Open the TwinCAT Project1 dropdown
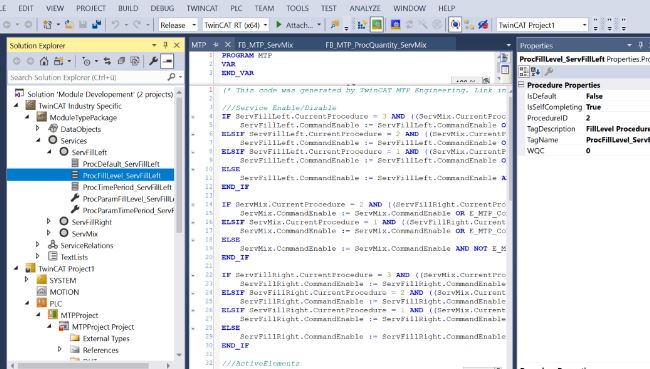650x369 pixels. coord(585,25)
